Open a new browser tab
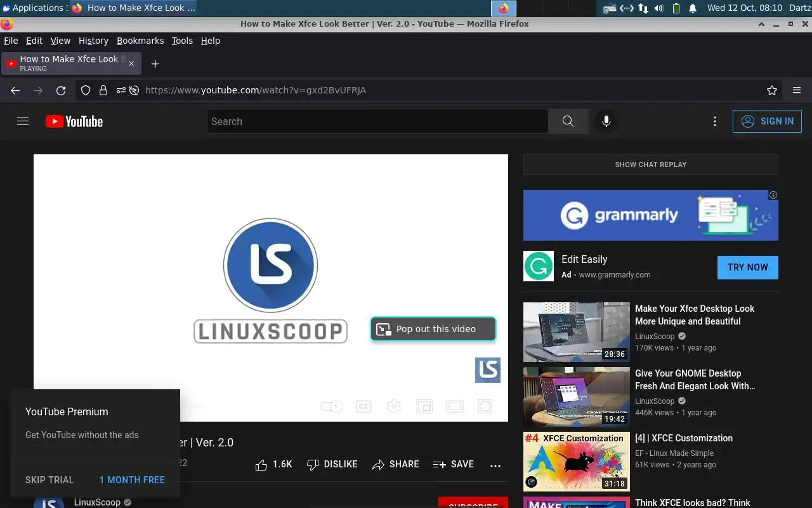 155,63
